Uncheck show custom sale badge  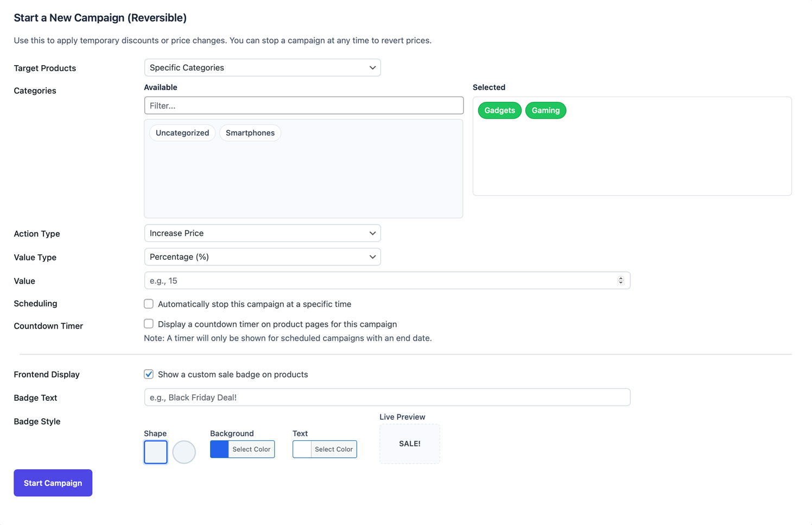(149, 374)
